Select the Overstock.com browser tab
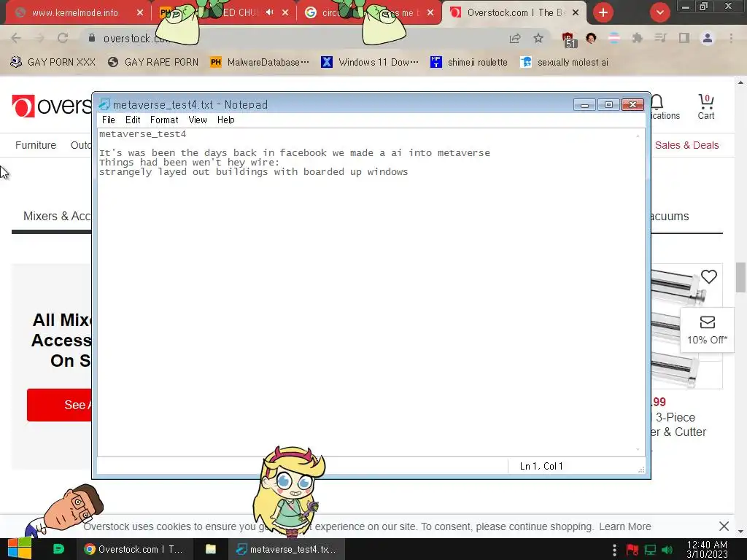 514,13
